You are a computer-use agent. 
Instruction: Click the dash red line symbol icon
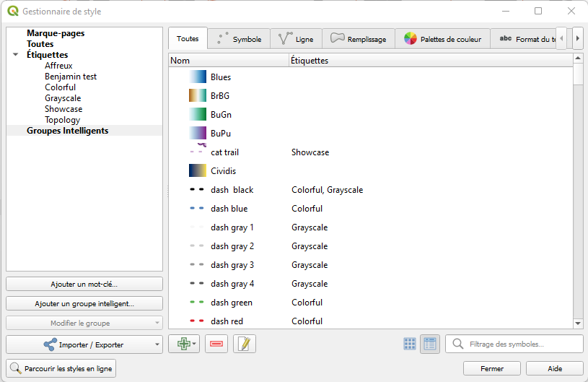coord(197,321)
